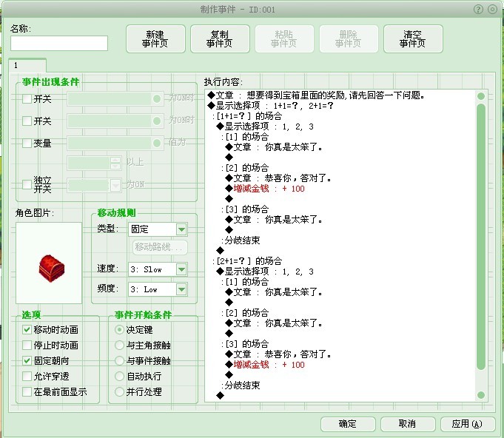
Task: Click 删除事件页 button
Action: pyautogui.click(x=349, y=39)
